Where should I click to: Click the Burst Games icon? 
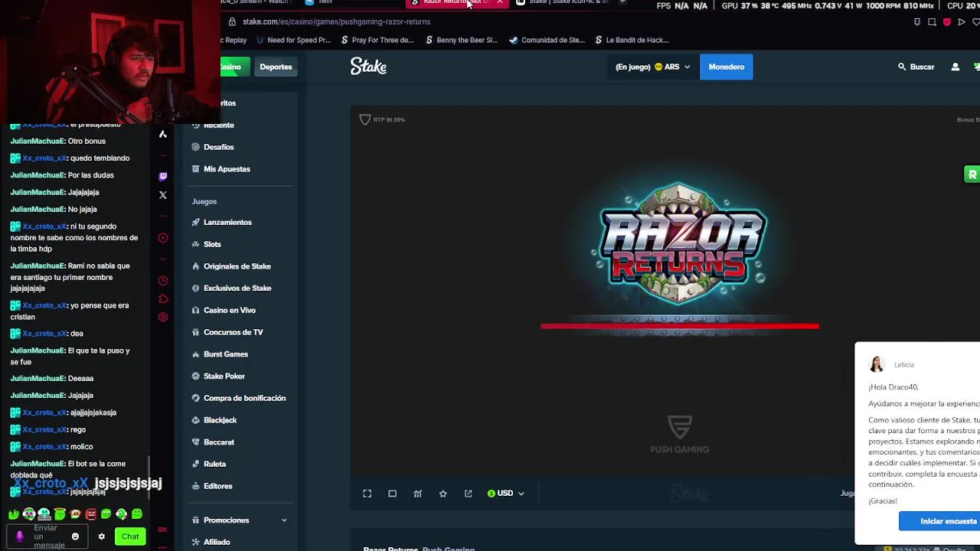click(x=196, y=354)
